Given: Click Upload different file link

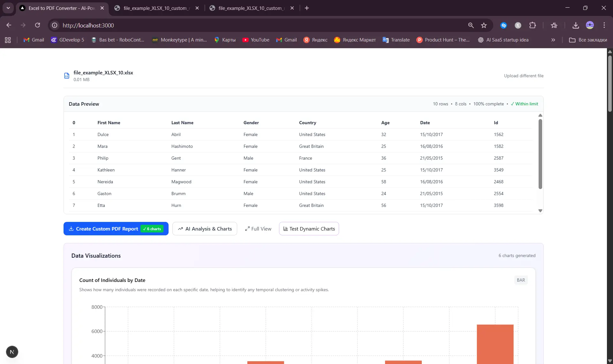Looking at the screenshot, I should [x=524, y=76].
